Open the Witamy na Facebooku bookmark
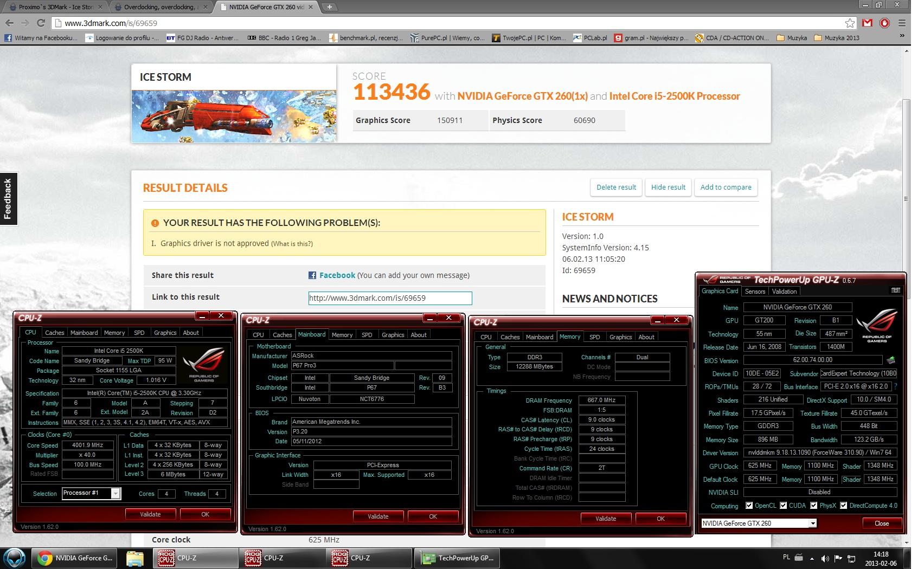Screen dimensions: 924x569 pyautogui.click(x=41, y=38)
